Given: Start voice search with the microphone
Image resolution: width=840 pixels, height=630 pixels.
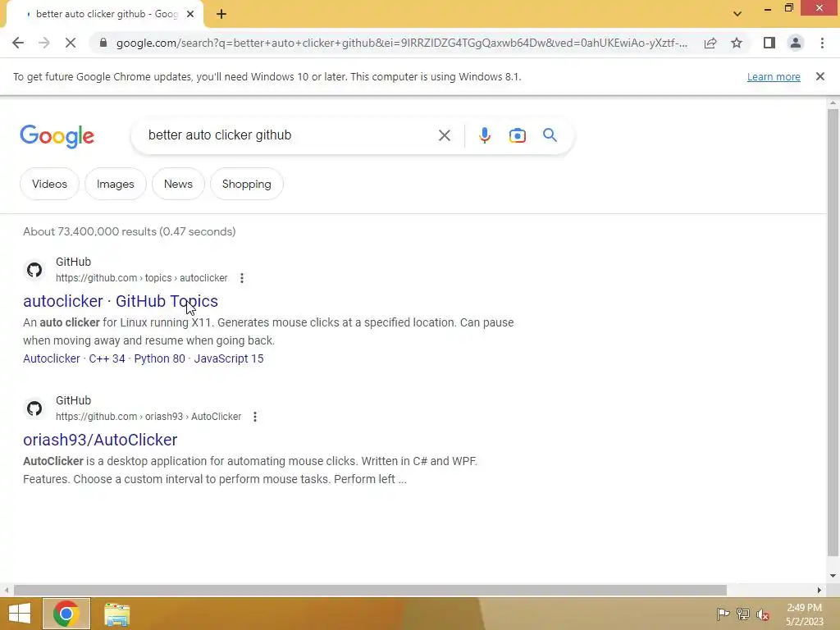Looking at the screenshot, I should point(484,135).
